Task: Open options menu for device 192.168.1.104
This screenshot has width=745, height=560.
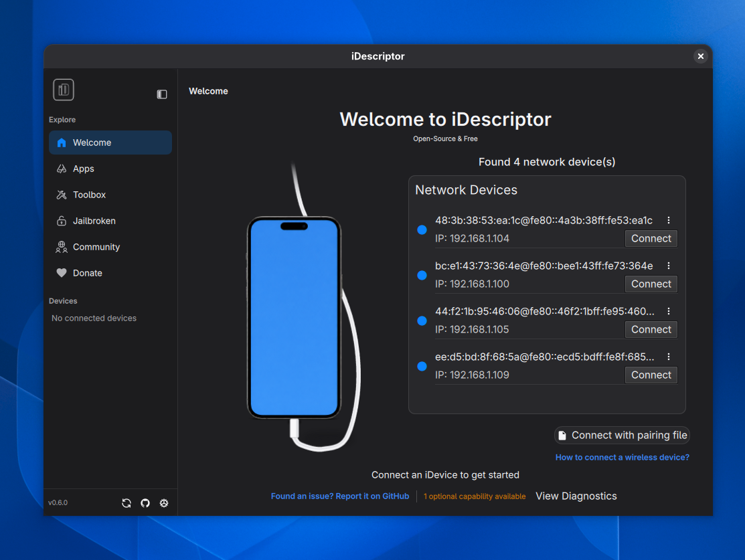Action: [x=669, y=220]
